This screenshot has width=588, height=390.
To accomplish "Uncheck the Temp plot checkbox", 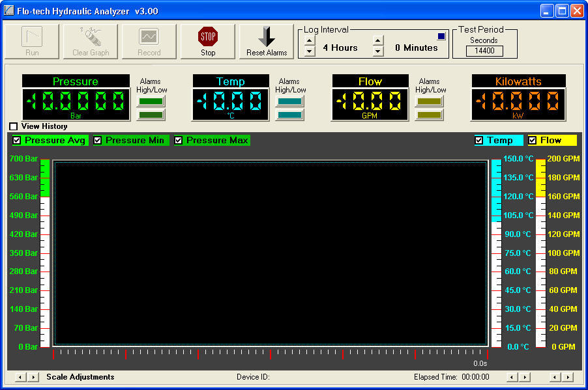I will (x=478, y=140).
